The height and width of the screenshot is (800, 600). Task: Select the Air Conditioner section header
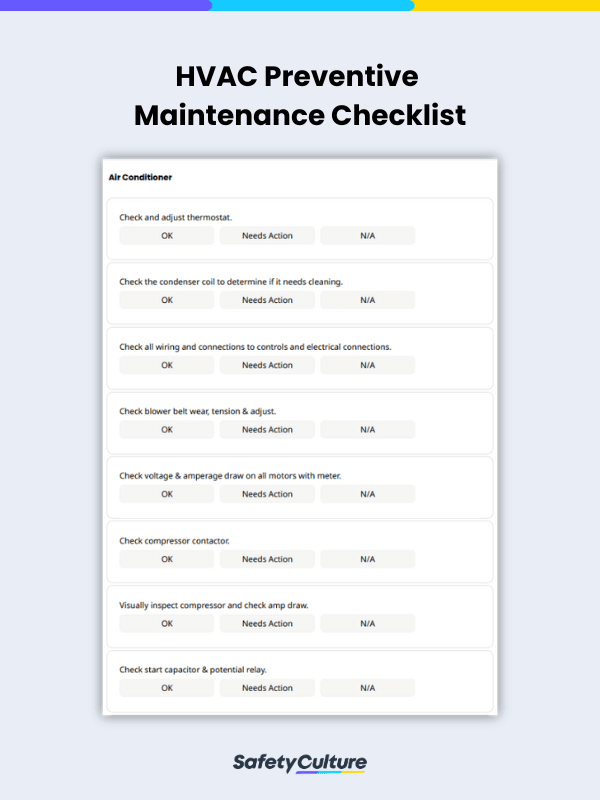click(140, 177)
